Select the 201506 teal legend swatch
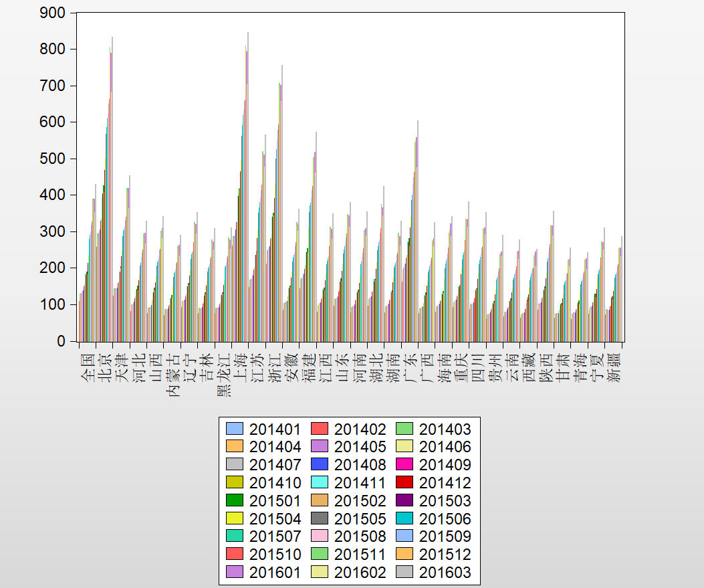The image size is (704, 588). 405,519
